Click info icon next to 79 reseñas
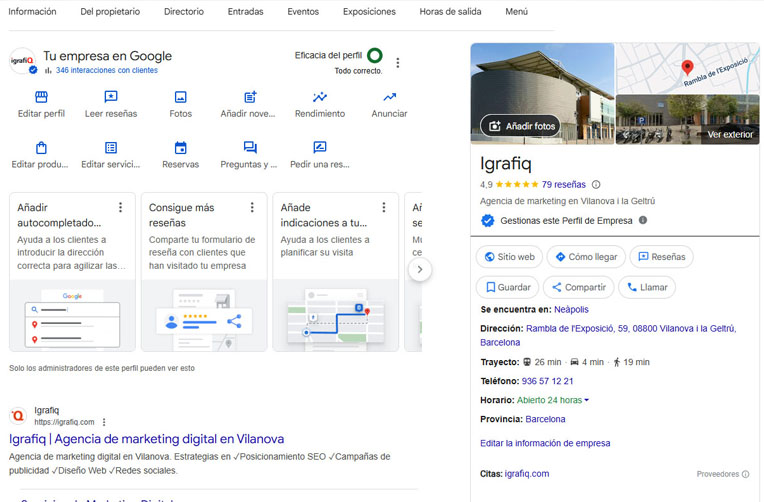Screen dimensions: 764x502 (596, 185)
